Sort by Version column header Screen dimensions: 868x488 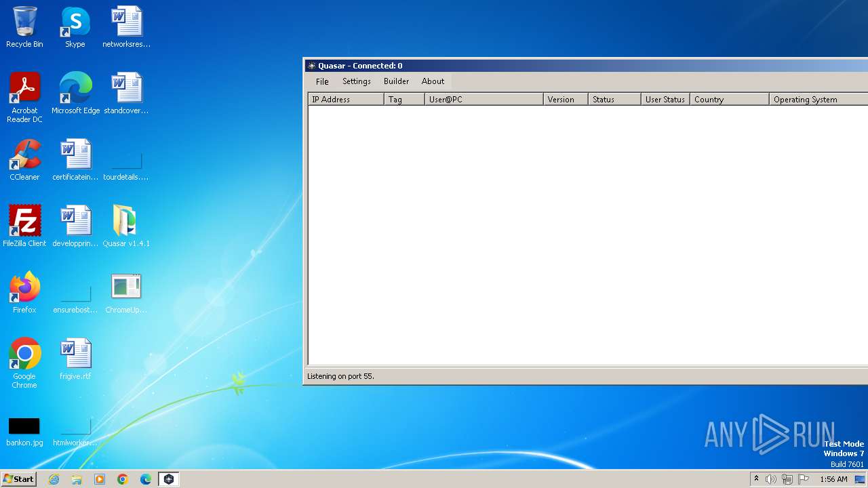click(x=566, y=100)
